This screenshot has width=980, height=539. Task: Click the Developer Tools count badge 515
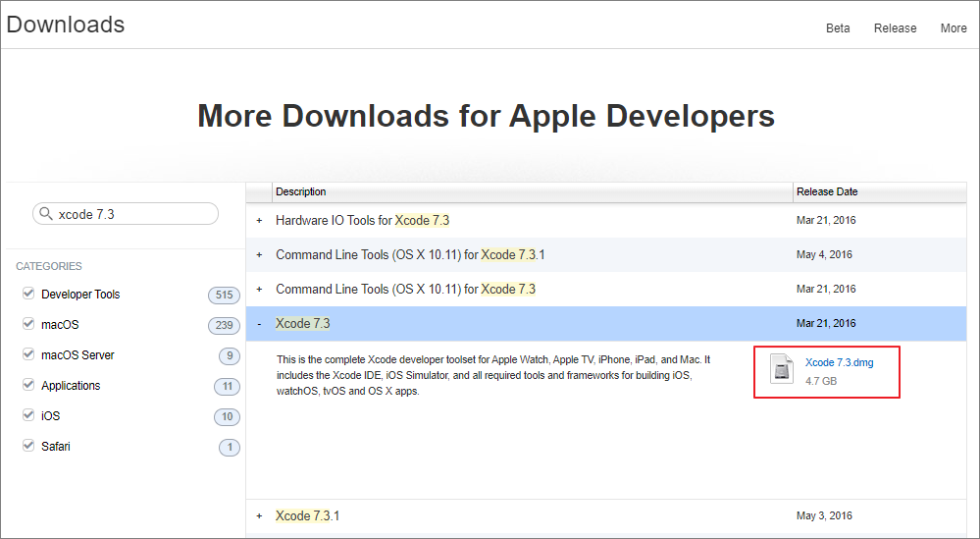(x=224, y=295)
